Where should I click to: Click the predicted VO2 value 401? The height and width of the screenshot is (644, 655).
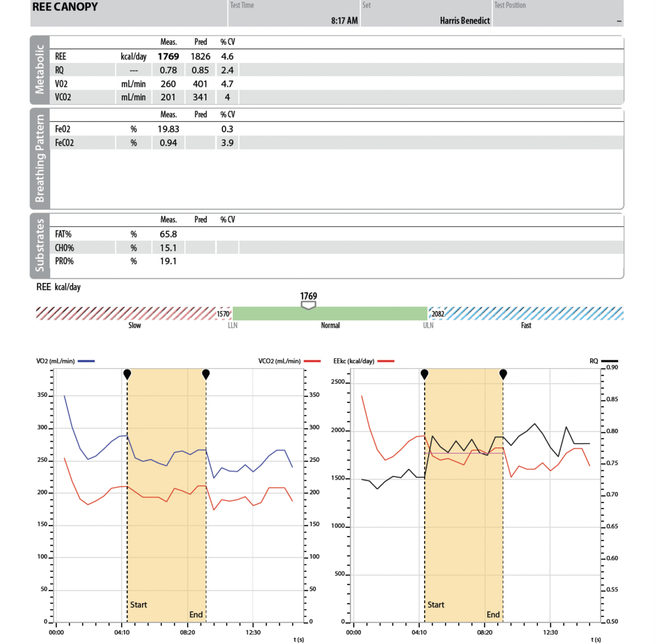pos(200,84)
